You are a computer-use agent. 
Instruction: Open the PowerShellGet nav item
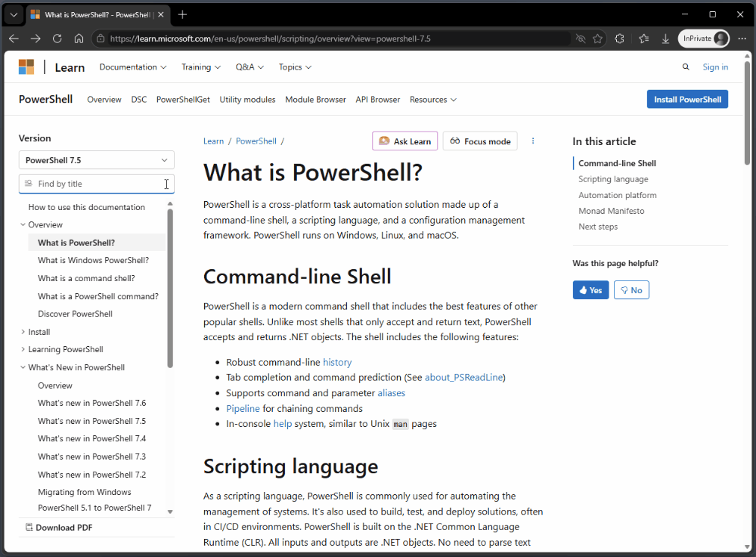click(x=183, y=99)
